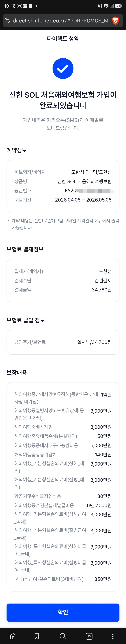This screenshot has height=644, width=126.
Task: Open site settings icon in address bar
Action: pos(7,20)
